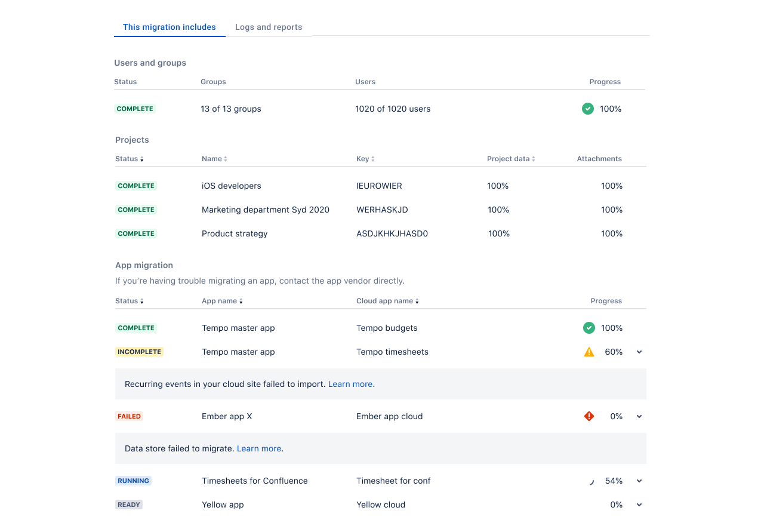Sort projects by Name column
The height and width of the screenshot is (532, 764).
click(x=226, y=159)
